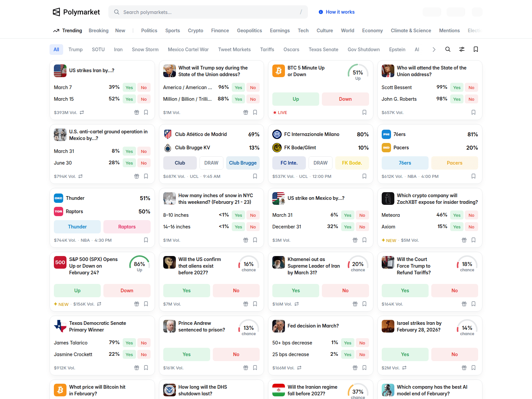Viewport: 532px width, 399px height.
Task: Buy Yes on aliens exist market
Action: [x=187, y=291]
